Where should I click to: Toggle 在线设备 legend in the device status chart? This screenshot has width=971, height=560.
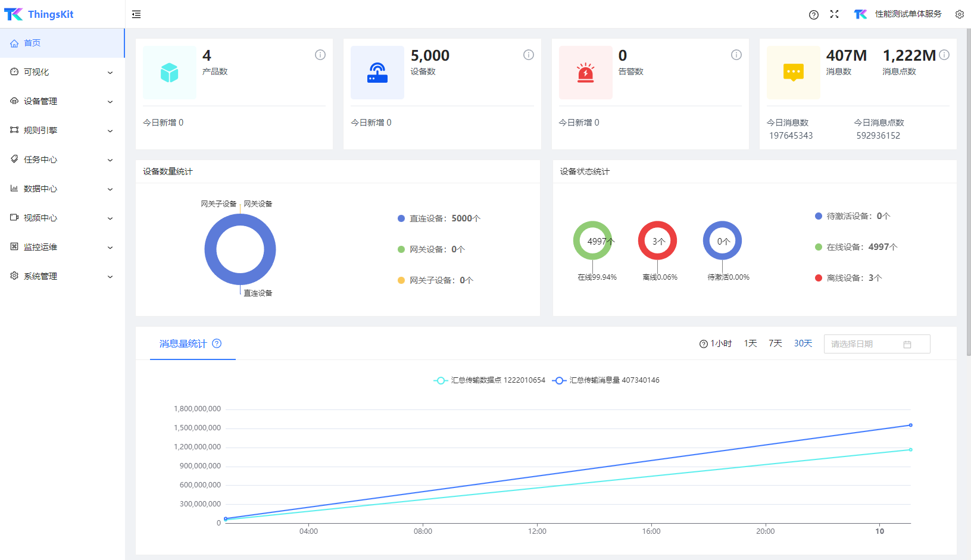pyautogui.click(x=855, y=247)
